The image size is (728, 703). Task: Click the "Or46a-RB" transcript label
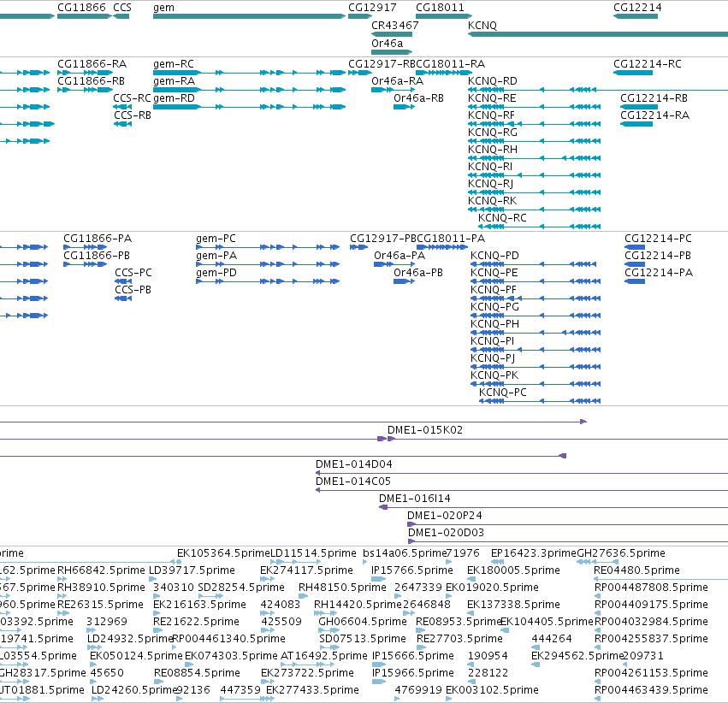pyautogui.click(x=419, y=97)
